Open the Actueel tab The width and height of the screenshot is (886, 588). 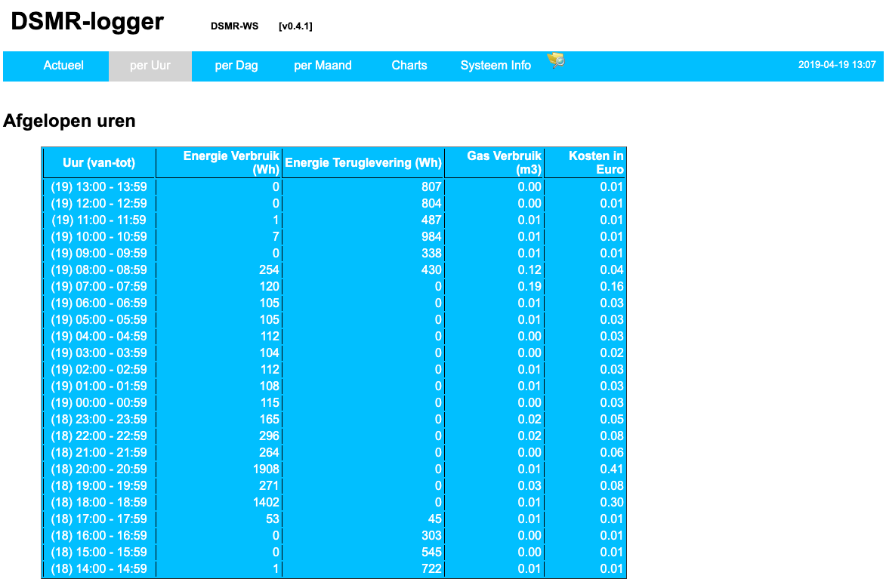(x=63, y=66)
